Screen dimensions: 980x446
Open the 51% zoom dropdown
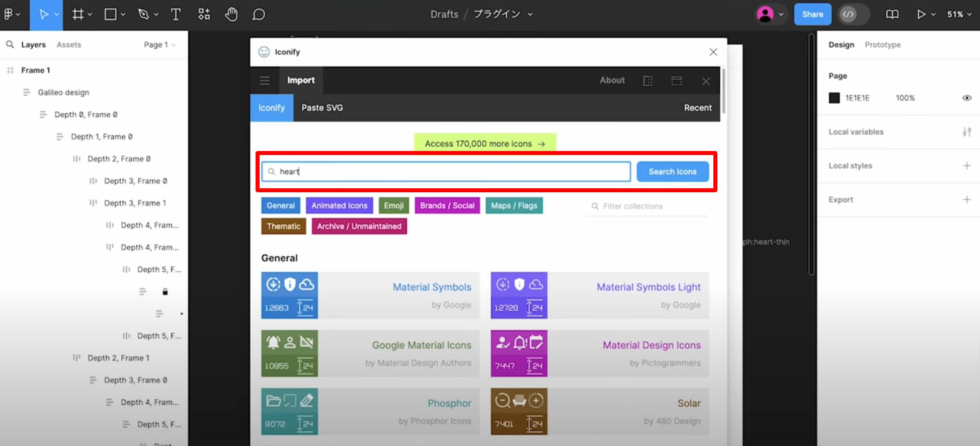click(959, 14)
